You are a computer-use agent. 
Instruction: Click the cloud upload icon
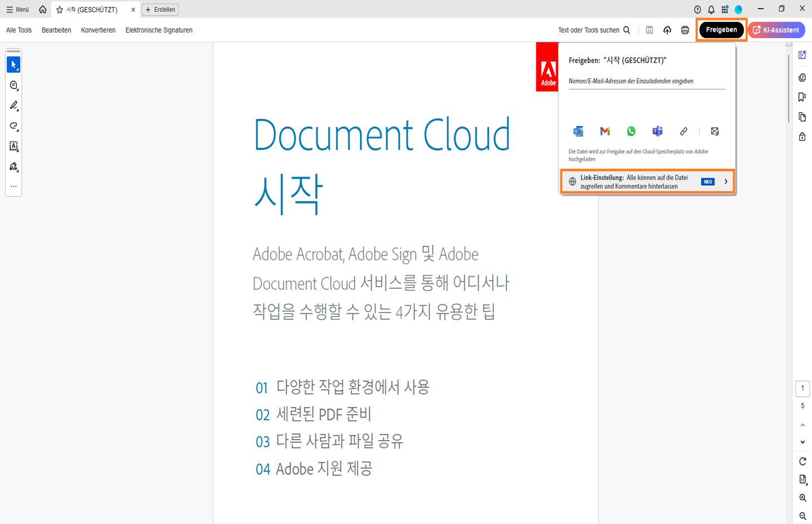[667, 30]
